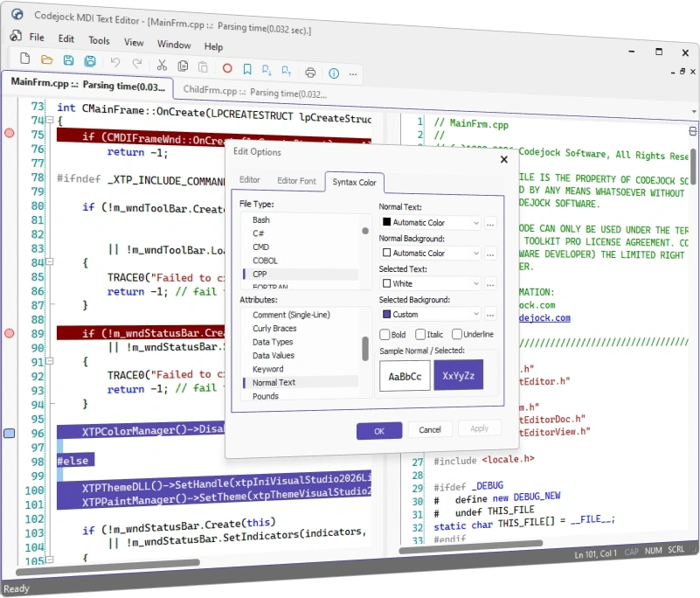Image resolution: width=700 pixels, height=598 pixels.
Task: Open the Normal Text color dropdown
Action: click(x=430, y=222)
